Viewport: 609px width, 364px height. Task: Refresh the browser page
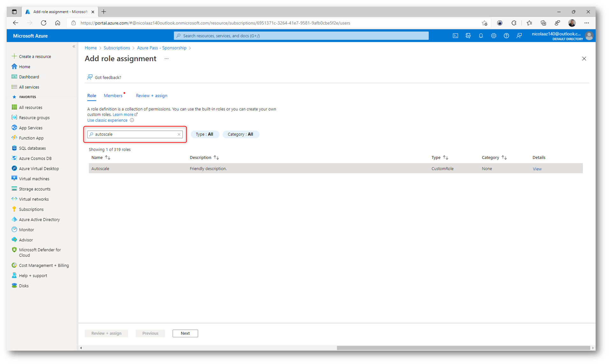coord(44,23)
